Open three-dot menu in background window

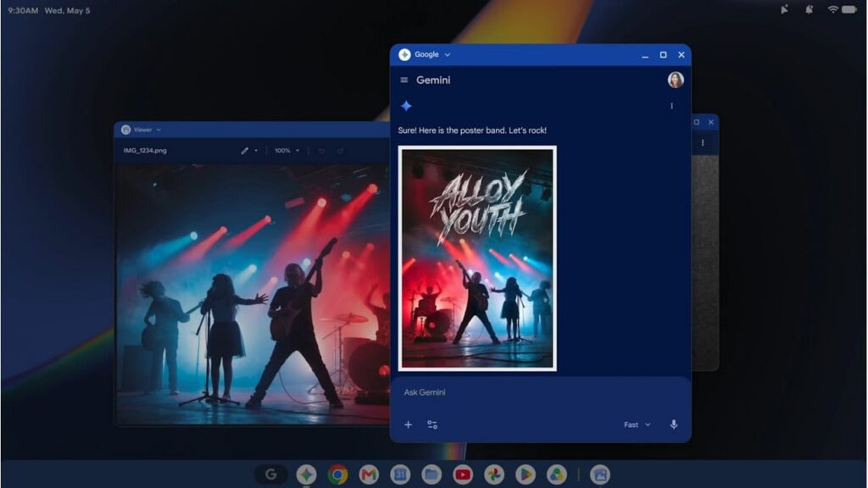[x=703, y=142]
